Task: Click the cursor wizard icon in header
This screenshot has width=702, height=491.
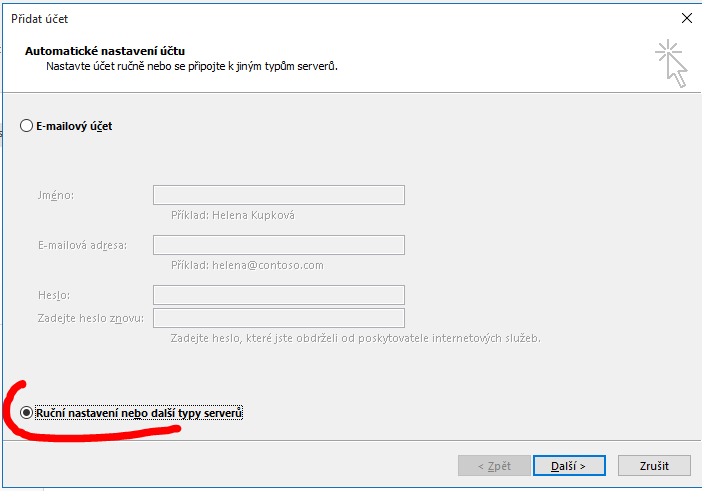Action: coord(671,64)
